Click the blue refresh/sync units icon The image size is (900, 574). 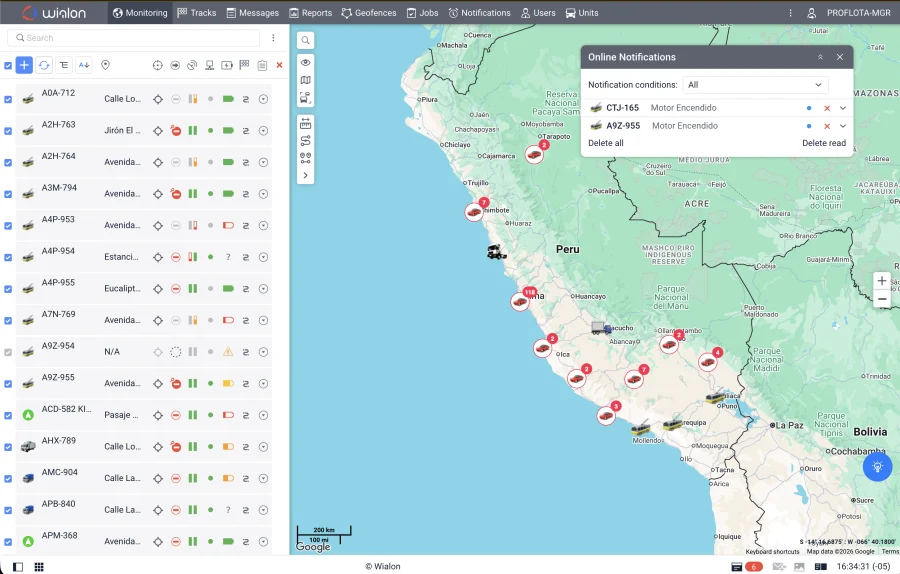44,65
